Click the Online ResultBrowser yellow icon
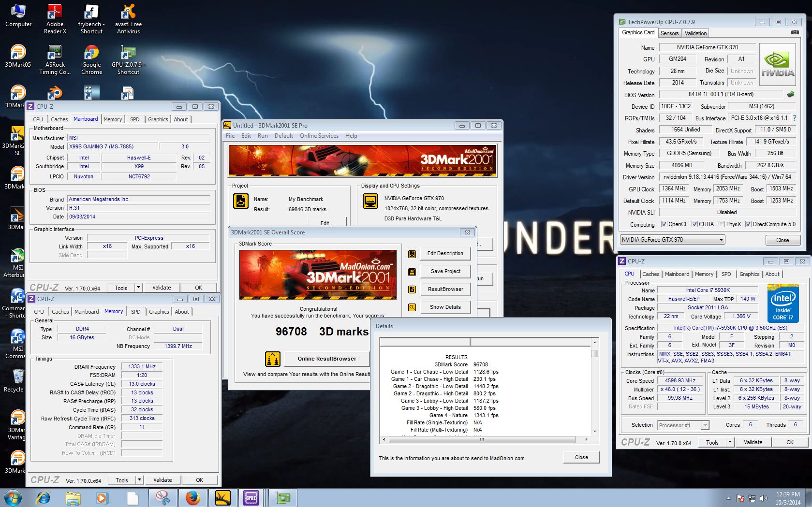The height and width of the screenshot is (507, 812). tap(273, 359)
